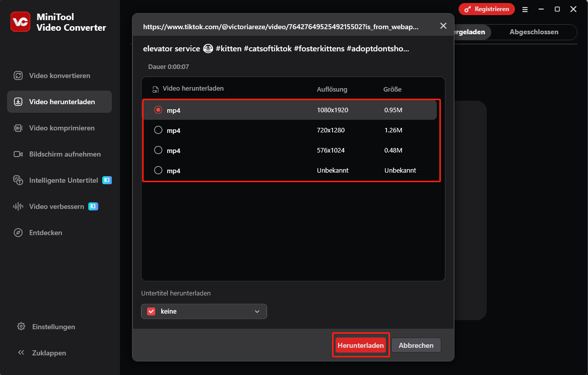This screenshot has height=375, width=588.
Task: Click the Zuklappen double-chevron icon
Action: pyautogui.click(x=21, y=352)
